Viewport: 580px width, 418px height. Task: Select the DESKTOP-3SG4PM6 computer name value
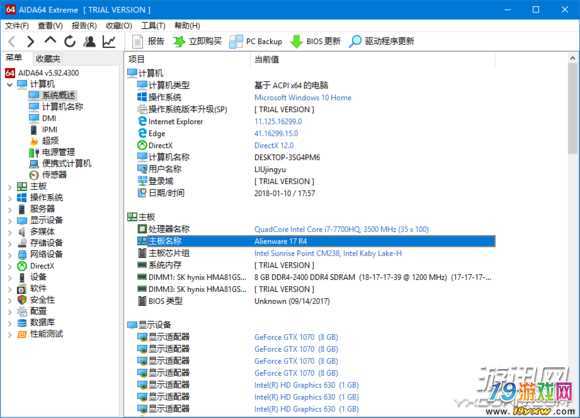click(287, 157)
